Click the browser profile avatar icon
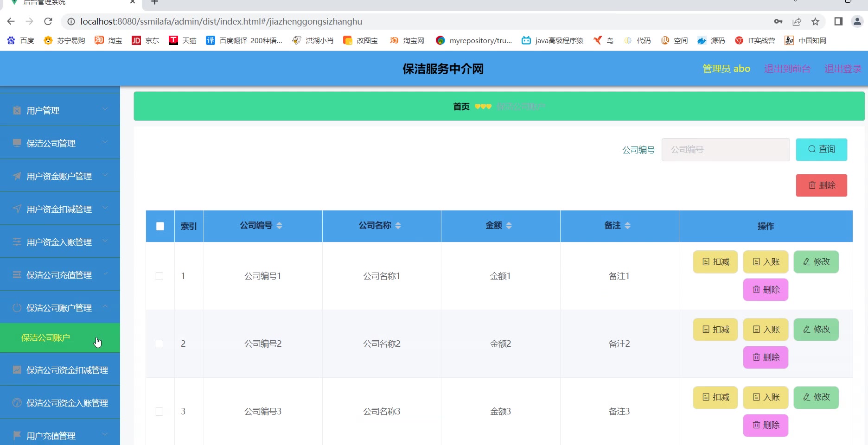 857,21
